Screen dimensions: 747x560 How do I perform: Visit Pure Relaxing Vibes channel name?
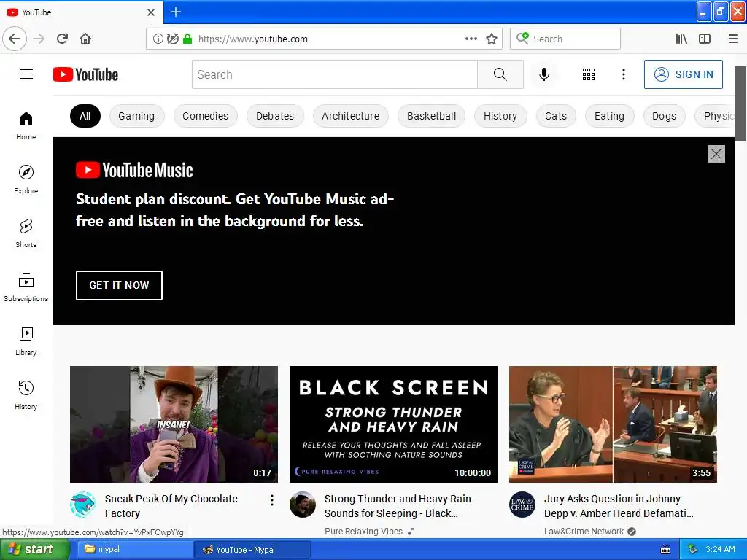pyautogui.click(x=363, y=532)
